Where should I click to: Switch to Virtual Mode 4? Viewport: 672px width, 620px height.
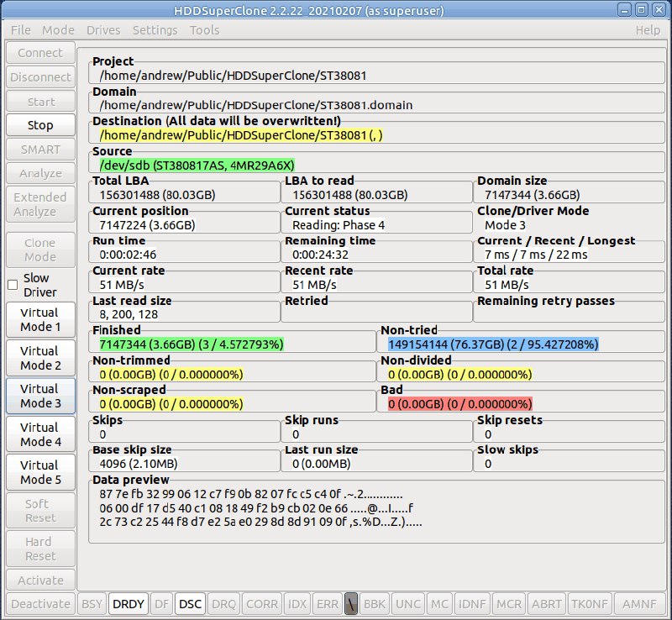[40, 434]
